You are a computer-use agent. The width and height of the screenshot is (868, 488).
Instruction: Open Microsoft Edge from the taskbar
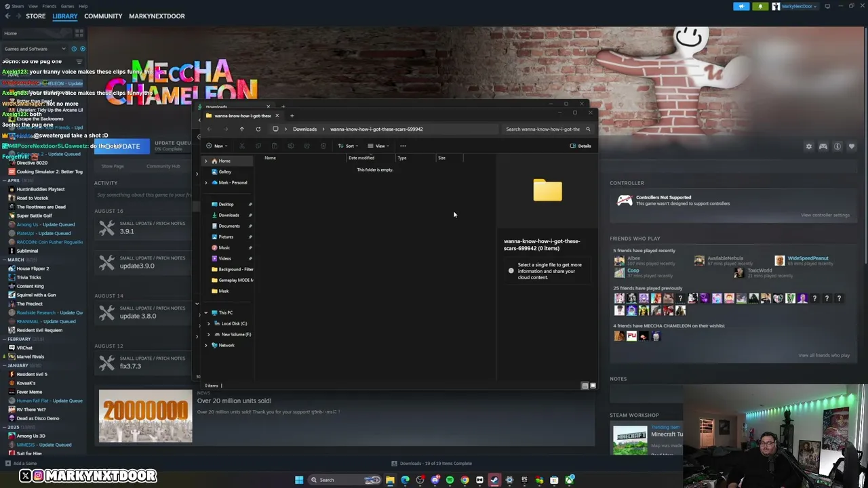pos(405,480)
